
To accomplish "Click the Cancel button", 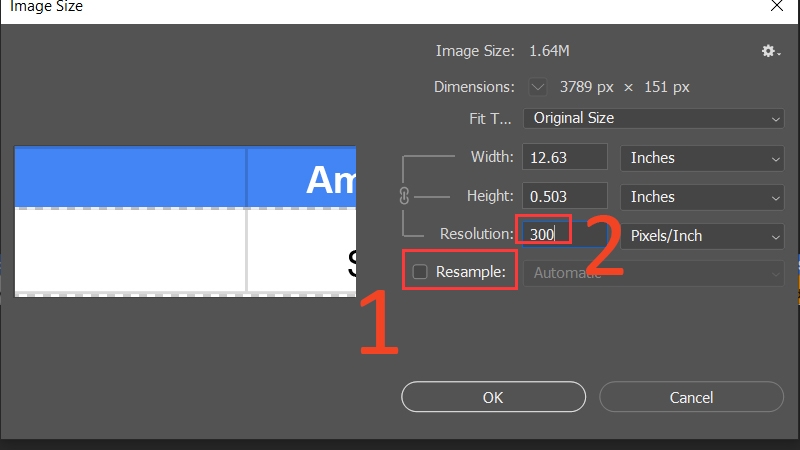I will click(691, 397).
